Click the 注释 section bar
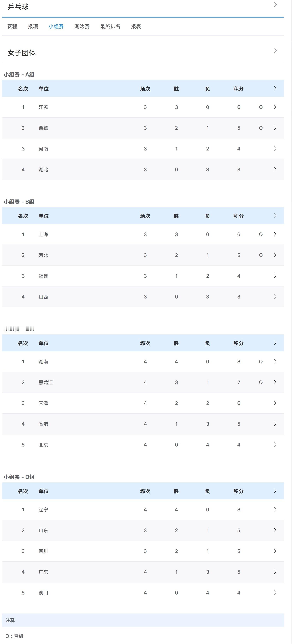This screenshot has height=644, width=292. click(x=11, y=620)
